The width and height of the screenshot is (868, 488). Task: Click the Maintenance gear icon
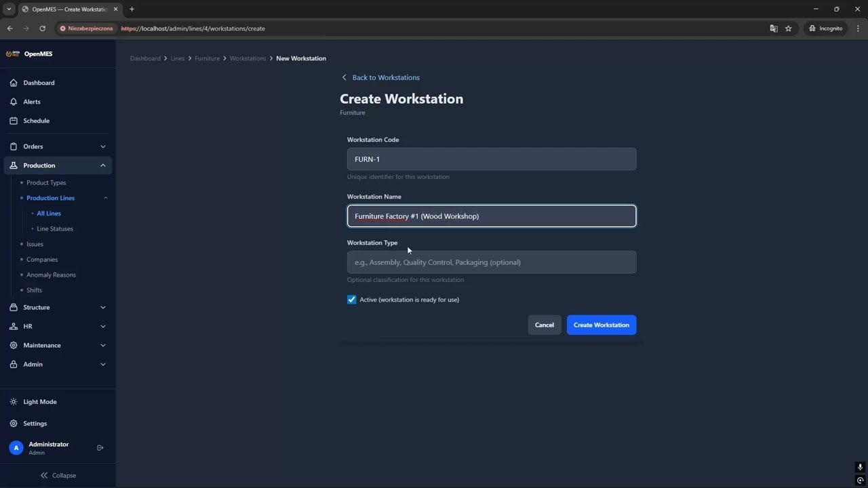coord(14,345)
